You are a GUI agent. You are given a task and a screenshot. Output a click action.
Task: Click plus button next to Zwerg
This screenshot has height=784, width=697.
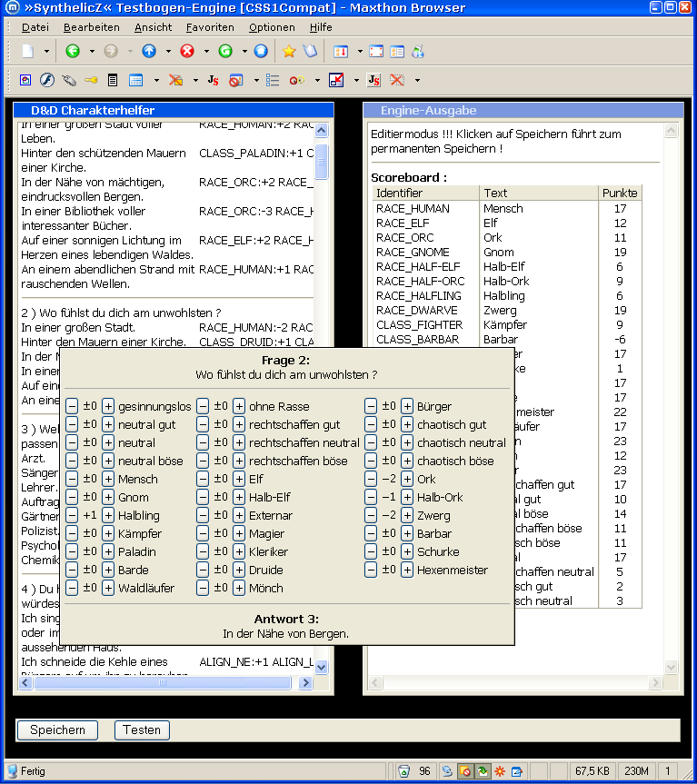pyautogui.click(x=407, y=515)
